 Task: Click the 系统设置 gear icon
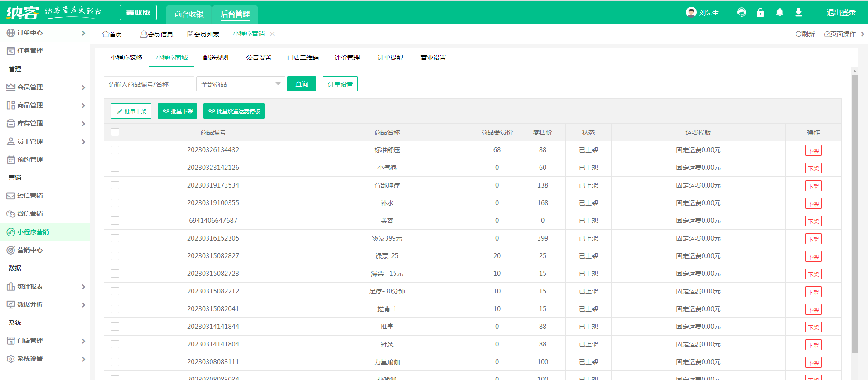11,359
